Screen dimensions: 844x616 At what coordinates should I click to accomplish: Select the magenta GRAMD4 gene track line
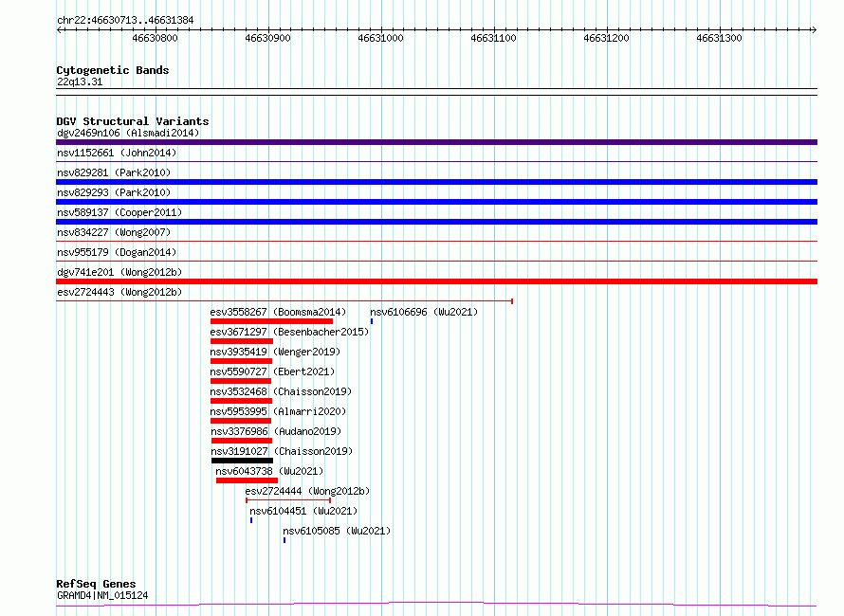[436, 605]
